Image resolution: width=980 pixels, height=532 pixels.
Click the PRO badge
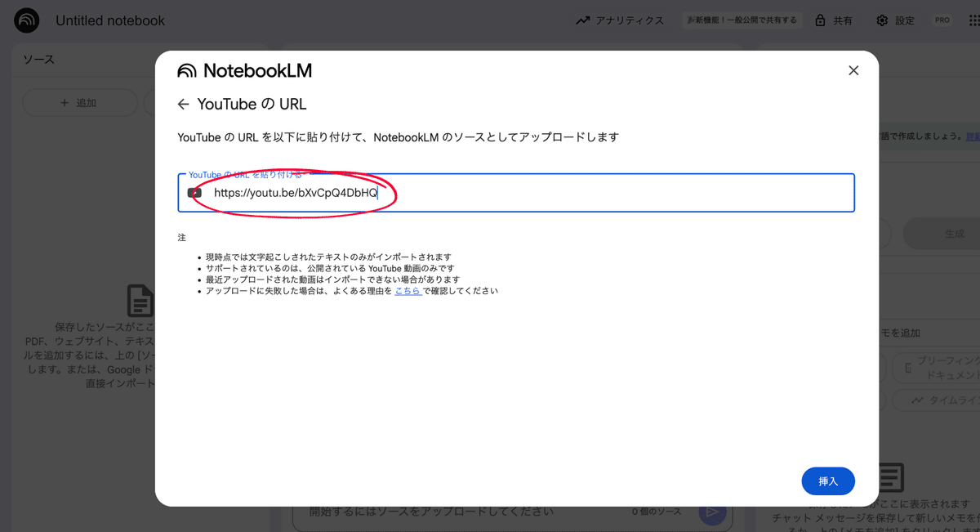click(942, 20)
